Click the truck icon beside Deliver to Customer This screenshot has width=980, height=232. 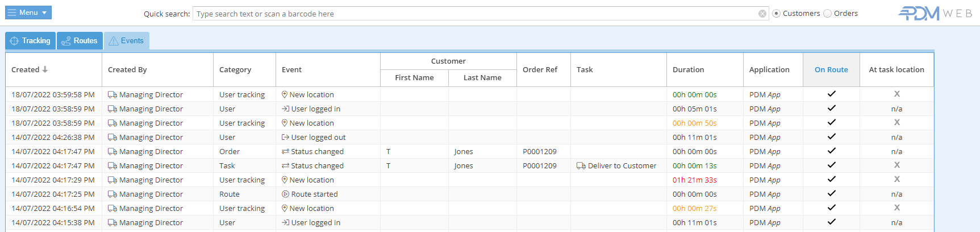coord(581,166)
